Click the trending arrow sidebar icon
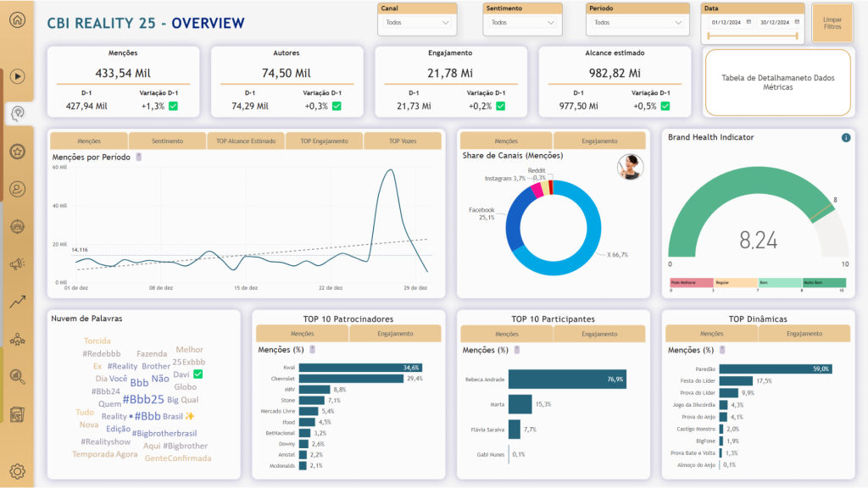The image size is (868, 488). click(18, 302)
